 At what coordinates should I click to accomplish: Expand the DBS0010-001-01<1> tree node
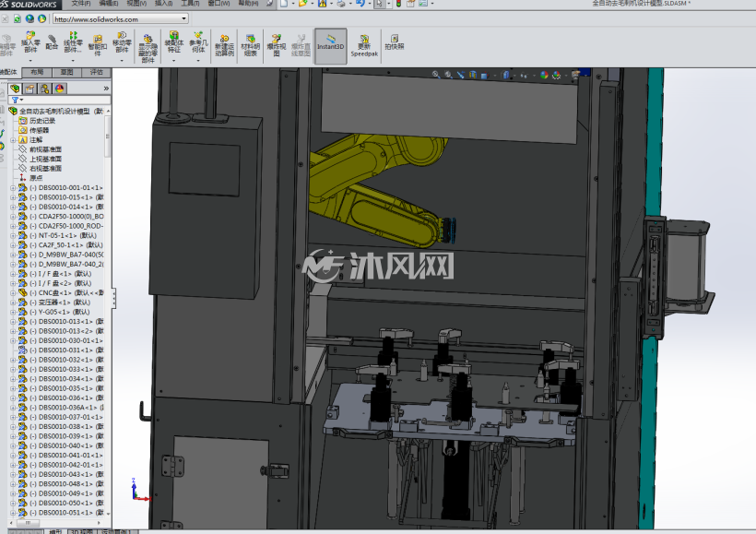point(13,187)
